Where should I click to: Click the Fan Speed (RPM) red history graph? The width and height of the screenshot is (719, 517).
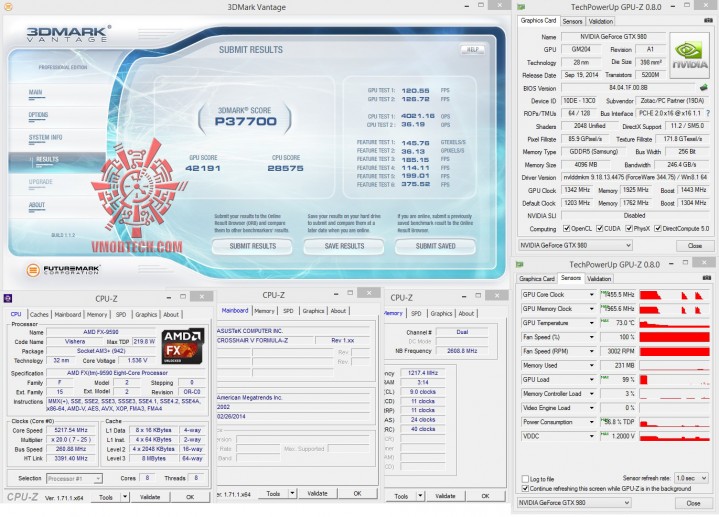[674, 351]
